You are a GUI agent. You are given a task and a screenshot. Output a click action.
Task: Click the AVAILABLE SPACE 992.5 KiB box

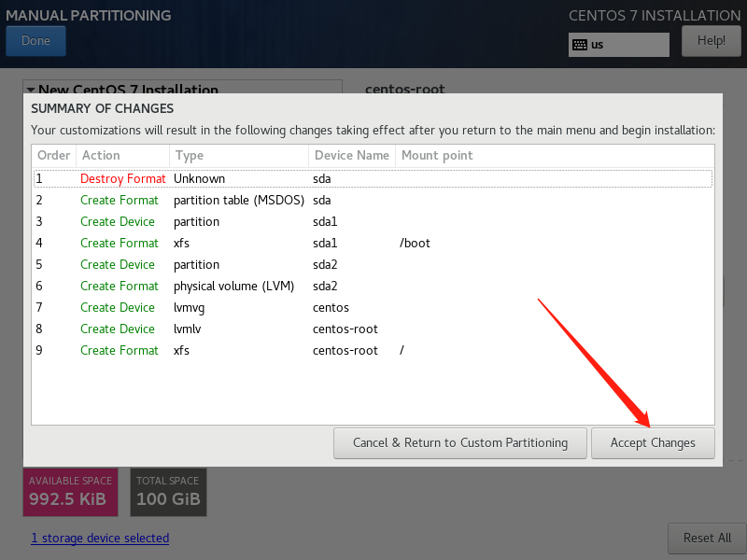tap(71, 493)
